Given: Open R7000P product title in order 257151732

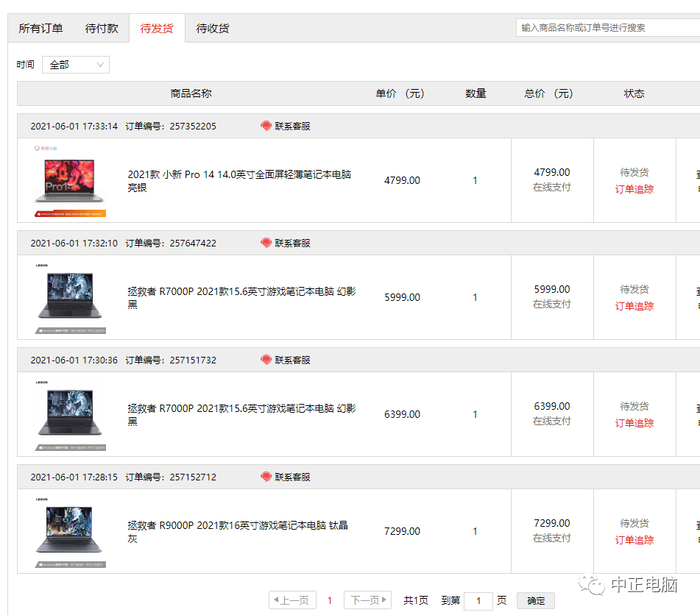Looking at the screenshot, I should pyautogui.click(x=241, y=415).
